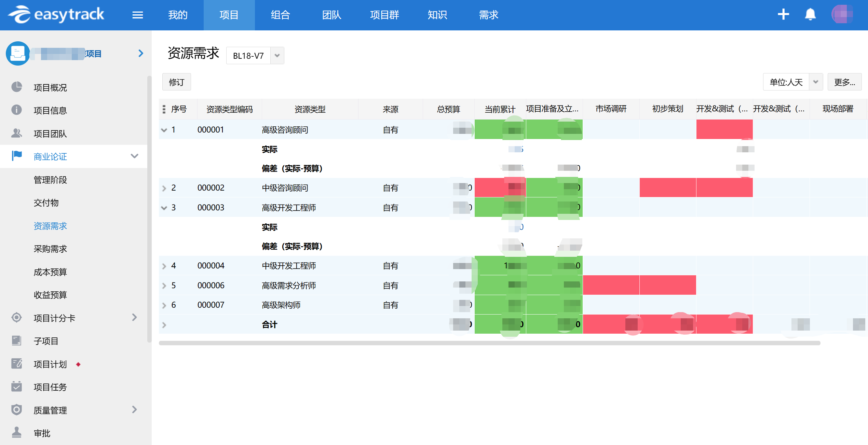This screenshot has width=868, height=445.
Task: Open the 单位:人天 unit dropdown
Action: tap(816, 82)
